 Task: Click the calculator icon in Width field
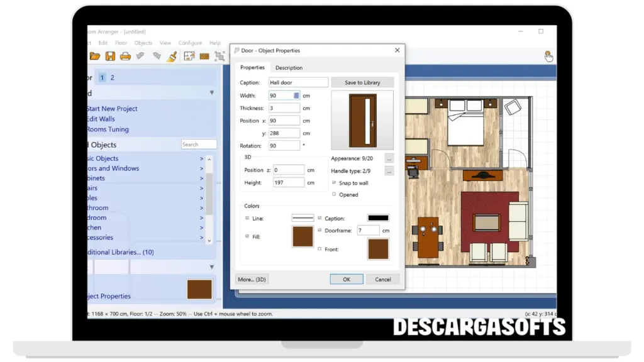[x=296, y=96]
